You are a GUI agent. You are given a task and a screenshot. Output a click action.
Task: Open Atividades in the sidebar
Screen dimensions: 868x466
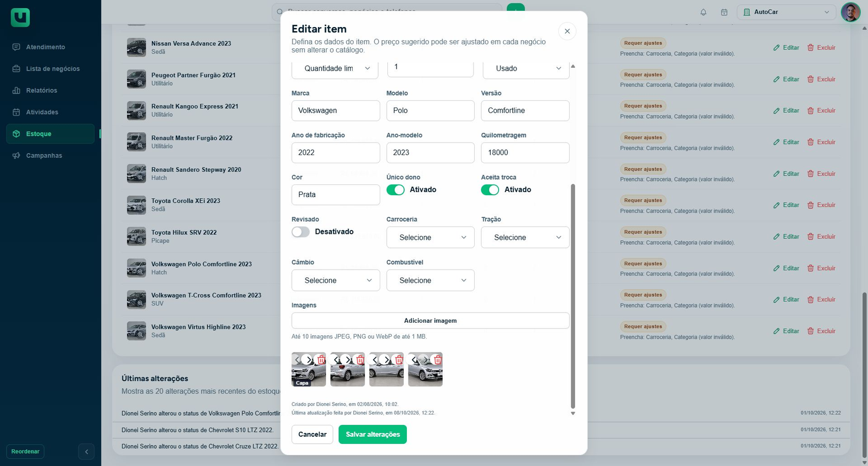50,112
